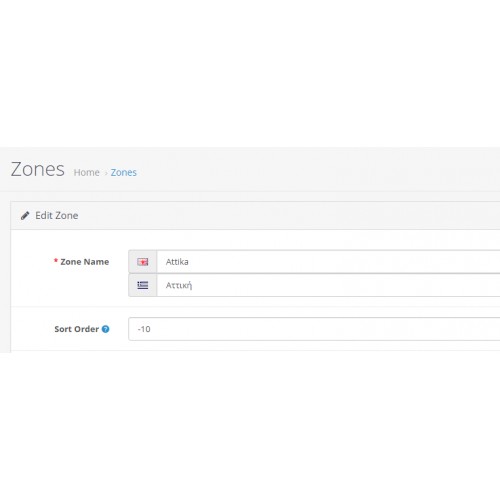
Task: Click the red required asterisk by Zone Name
Action: click(56, 261)
